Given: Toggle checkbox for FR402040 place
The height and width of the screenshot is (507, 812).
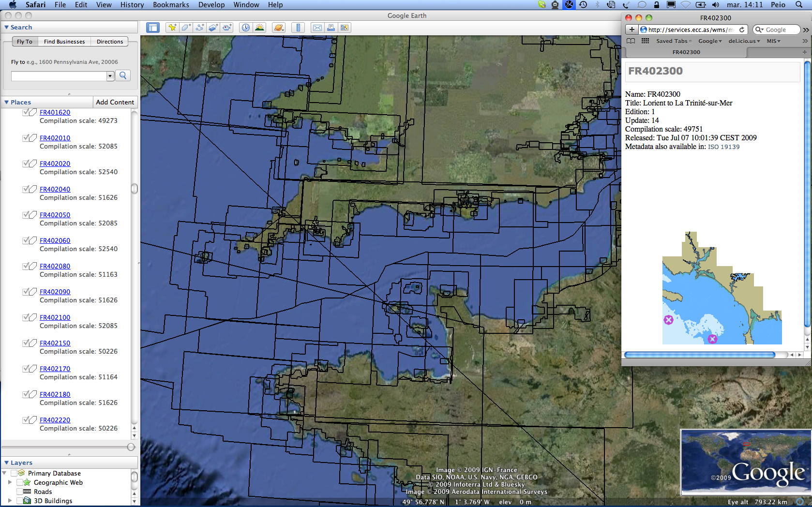Looking at the screenshot, I should tap(26, 189).
